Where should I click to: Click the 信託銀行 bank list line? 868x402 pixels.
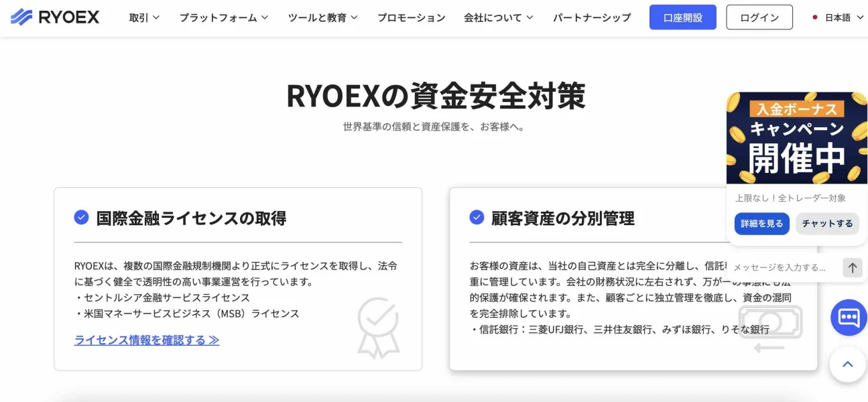620,330
